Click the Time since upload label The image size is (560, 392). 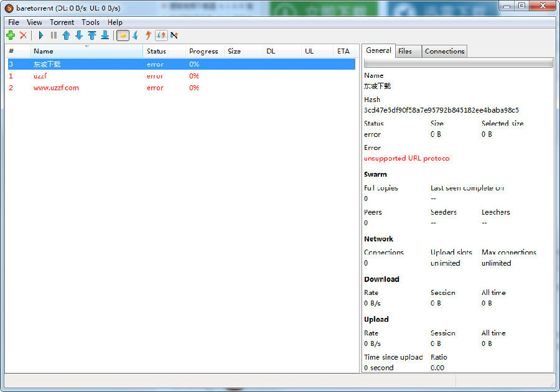(x=393, y=357)
